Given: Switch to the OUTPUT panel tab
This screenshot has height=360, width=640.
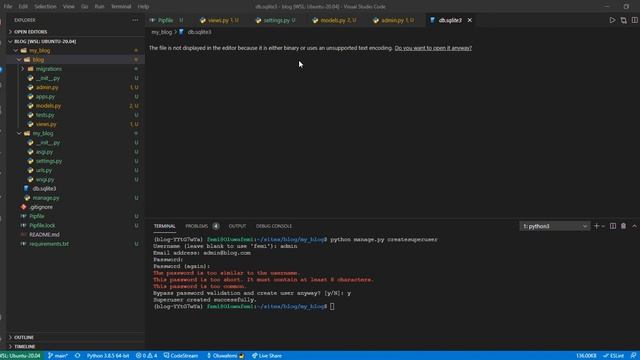Looking at the screenshot, I should pos(237,226).
